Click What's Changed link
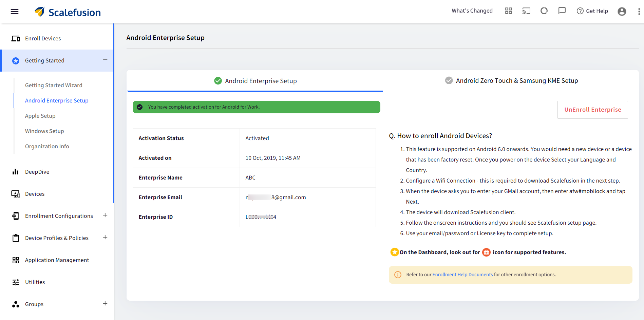This screenshot has width=644, height=320. click(472, 11)
